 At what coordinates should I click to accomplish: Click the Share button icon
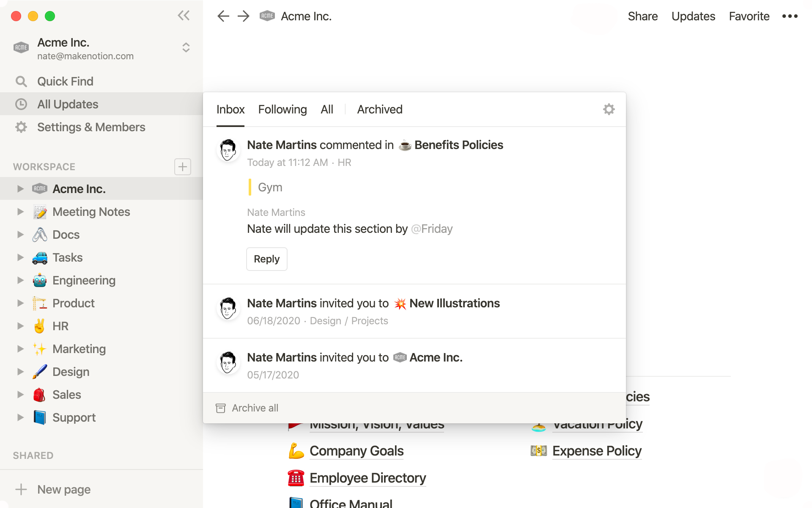tap(642, 17)
